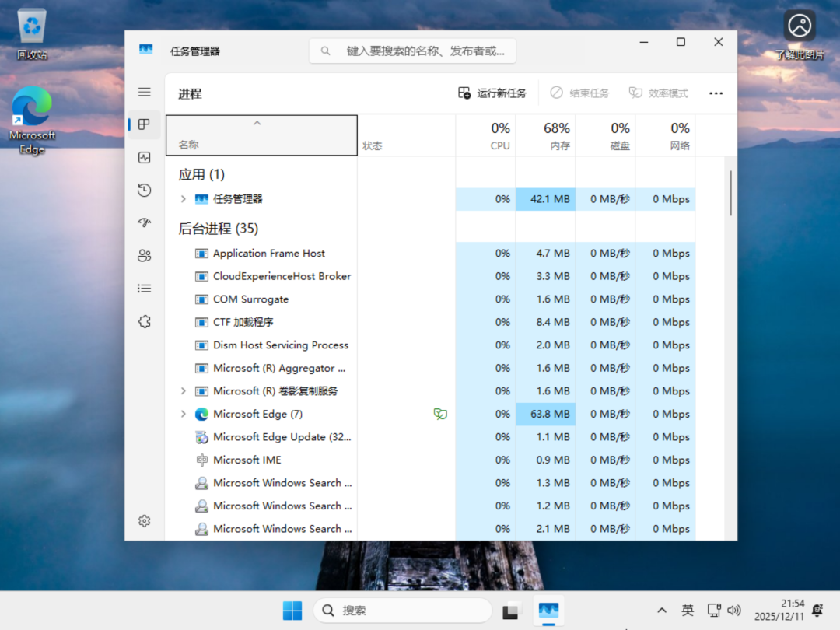Sort by the 状态 column header

[x=407, y=135]
